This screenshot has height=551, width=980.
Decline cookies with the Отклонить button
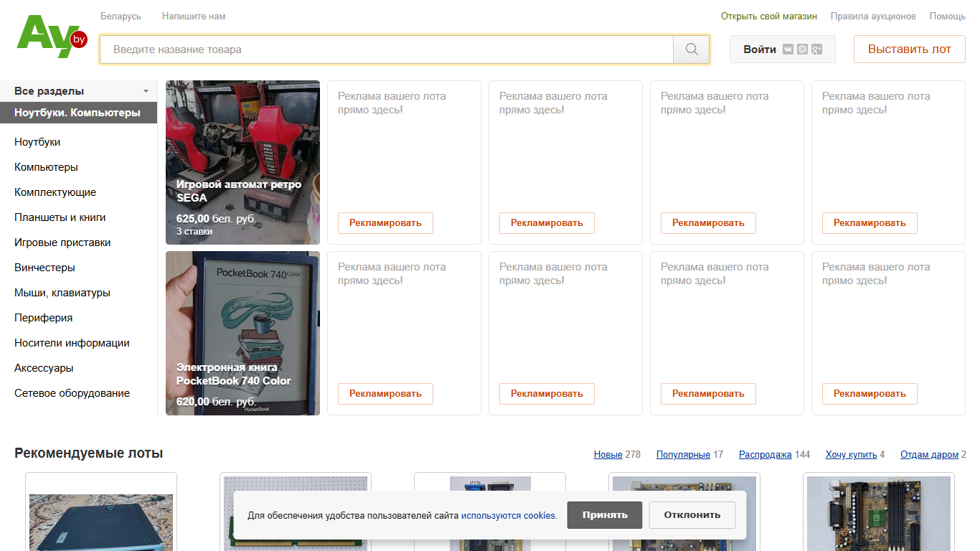(692, 515)
